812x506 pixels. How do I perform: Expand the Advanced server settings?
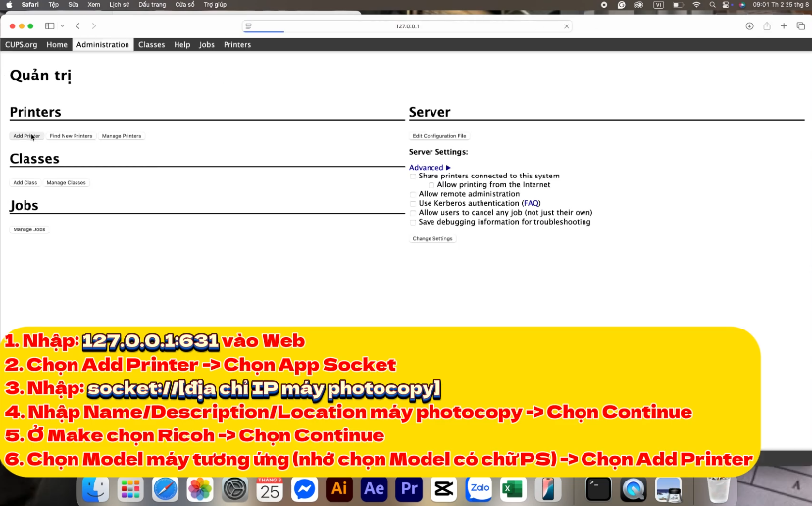[430, 168]
